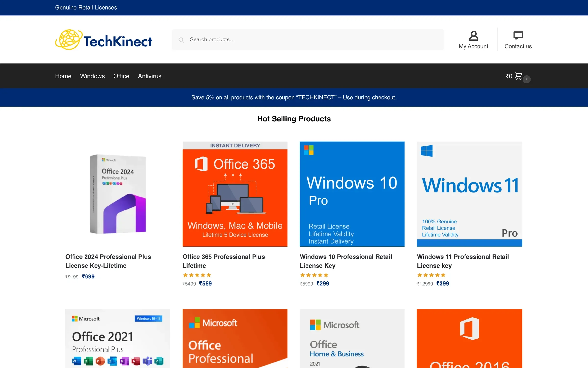Click Windows 10 Professional Retail License Key title
This screenshot has height=368, width=588.
(x=346, y=261)
